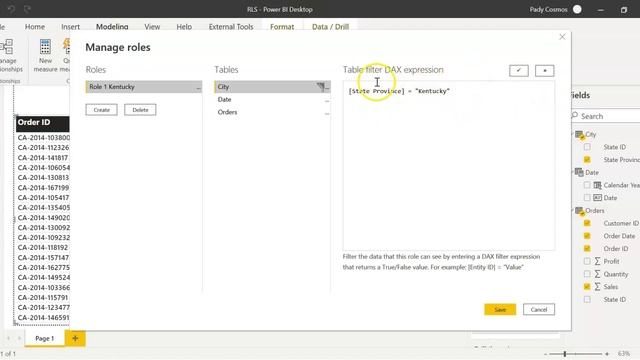640x360 pixels.
Task: Check the Orders State ID checkbox
Action: pos(587,300)
